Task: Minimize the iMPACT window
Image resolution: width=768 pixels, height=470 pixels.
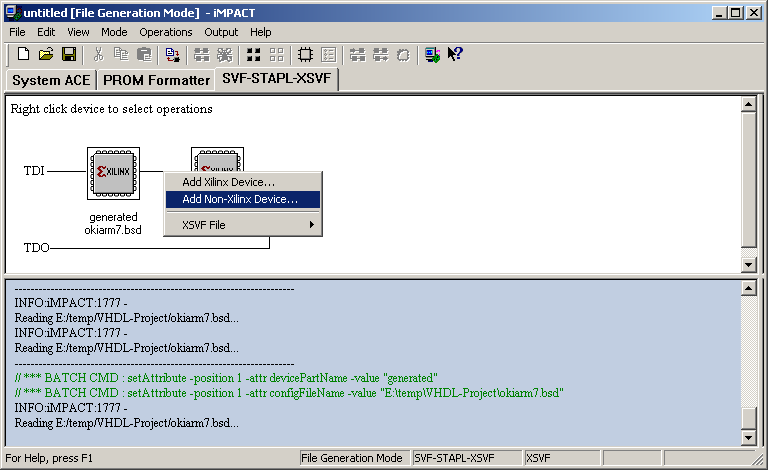Action: (719, 13)
